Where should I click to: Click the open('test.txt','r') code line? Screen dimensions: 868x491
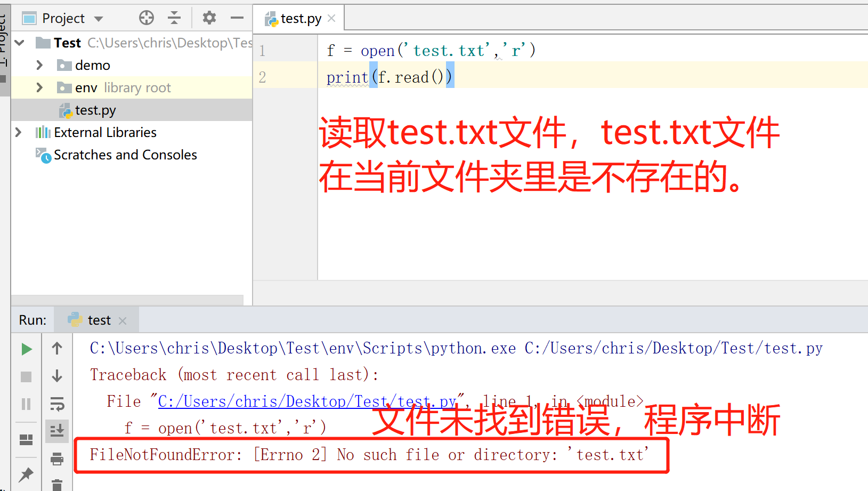pos(431,51)
